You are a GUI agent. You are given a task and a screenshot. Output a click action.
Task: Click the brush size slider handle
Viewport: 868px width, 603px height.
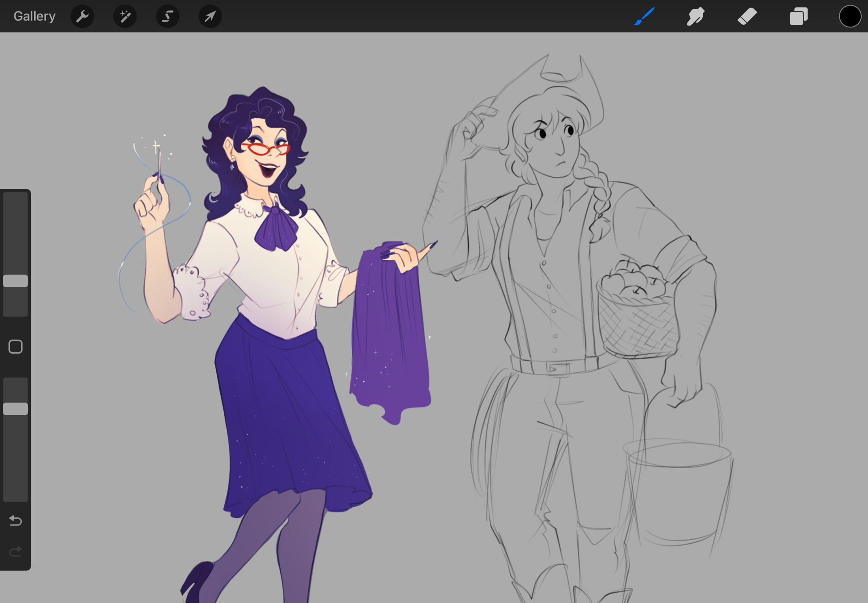[16, 281]
